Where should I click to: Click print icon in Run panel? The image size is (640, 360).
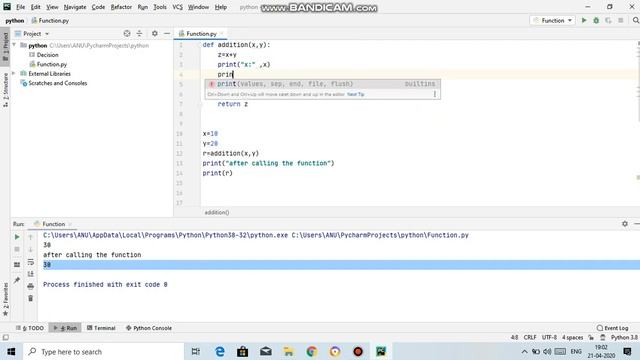[x=31, y=287]
